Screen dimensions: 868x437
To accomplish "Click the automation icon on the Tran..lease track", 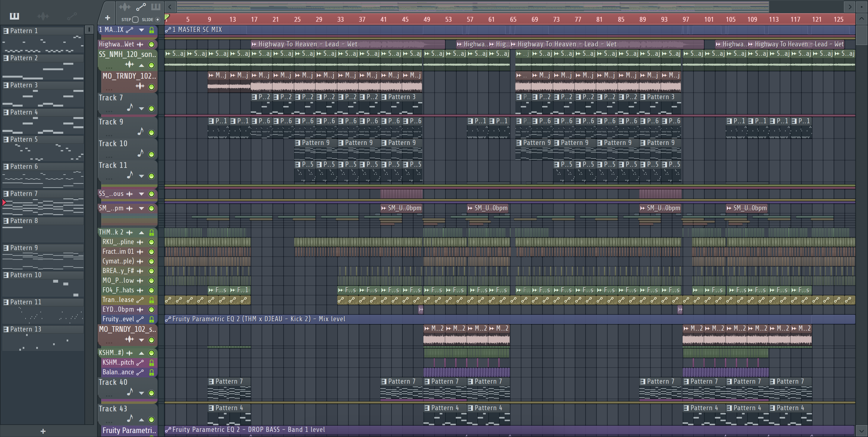I will (140, 300).
